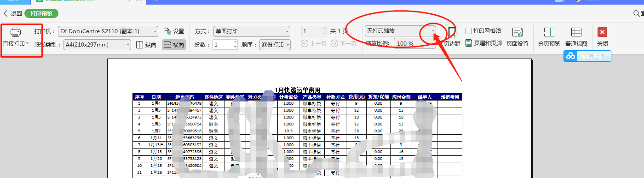
Task: Open the 无打印缩放 scaling dropdown
Action: click(400, 31)
